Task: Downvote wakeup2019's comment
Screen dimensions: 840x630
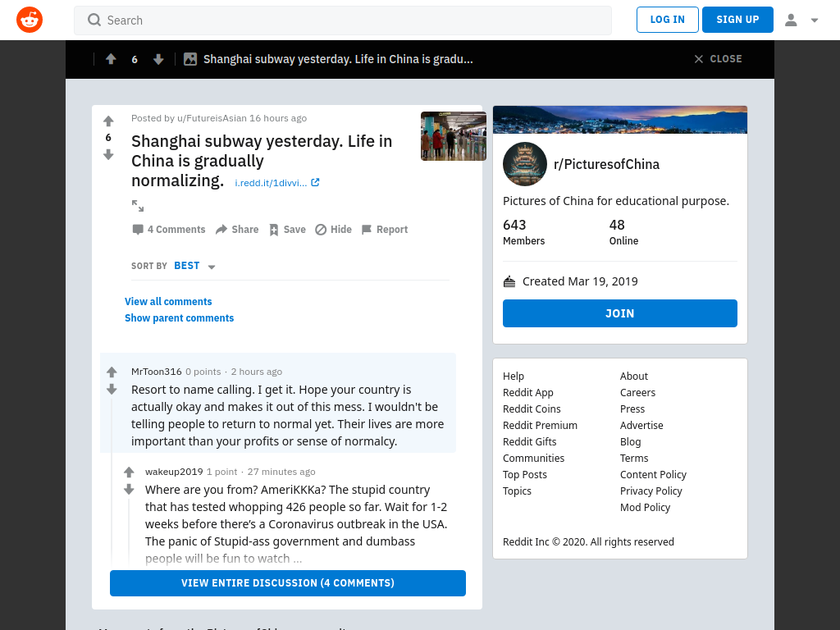Action: click(129, 489)
